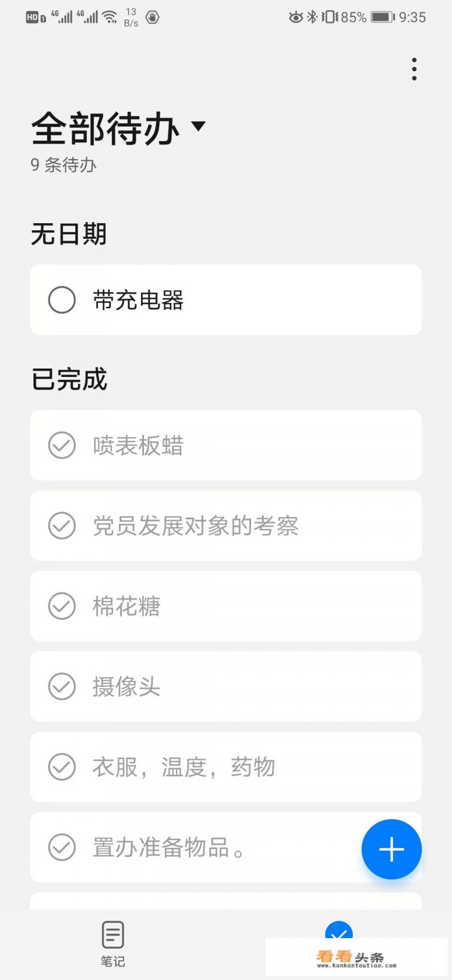Image resolution: width=452 pixels, height=980 pixels.
Task: Open the Notes tab icon
Action: click(112, 935)
